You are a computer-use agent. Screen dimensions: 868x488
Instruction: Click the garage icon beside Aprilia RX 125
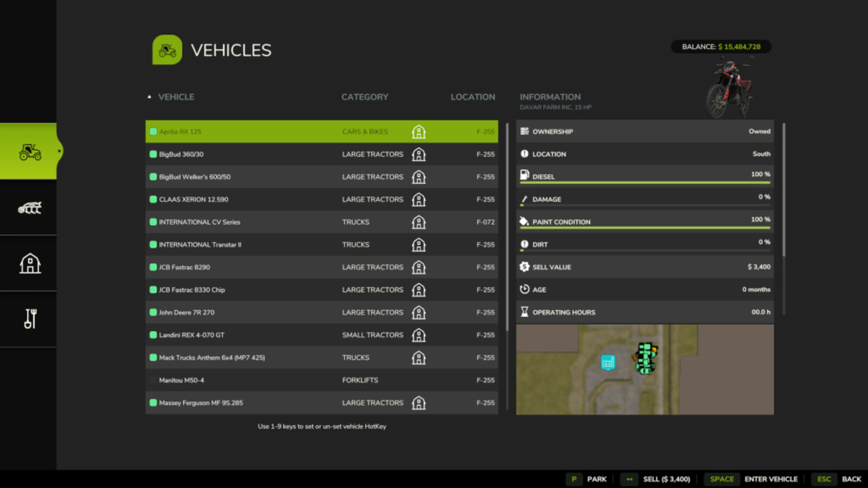419,131
